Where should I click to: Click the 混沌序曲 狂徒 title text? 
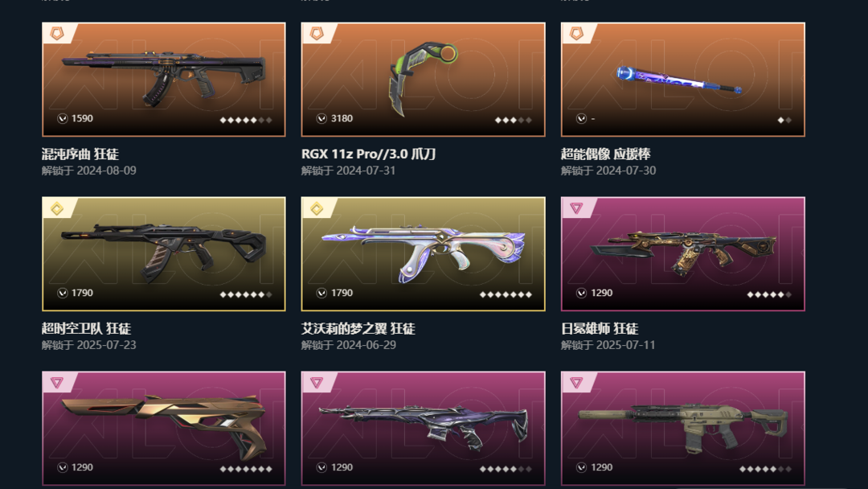tap(80, 154)
